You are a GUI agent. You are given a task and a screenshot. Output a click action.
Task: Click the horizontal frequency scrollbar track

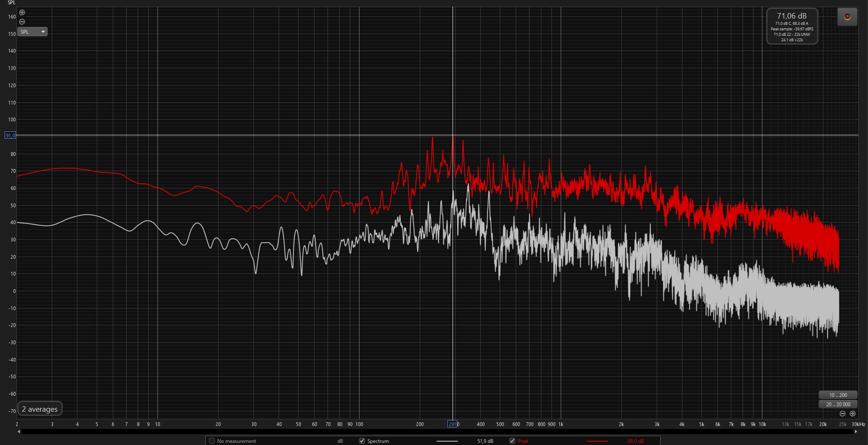coord(437,432)
